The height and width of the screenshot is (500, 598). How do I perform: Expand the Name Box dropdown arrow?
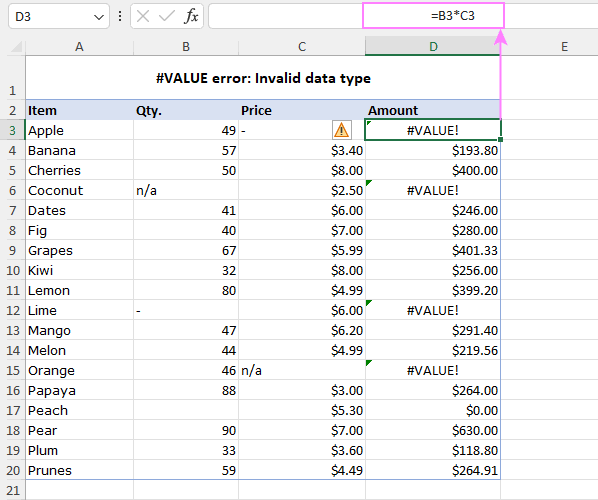coord(99,17)
